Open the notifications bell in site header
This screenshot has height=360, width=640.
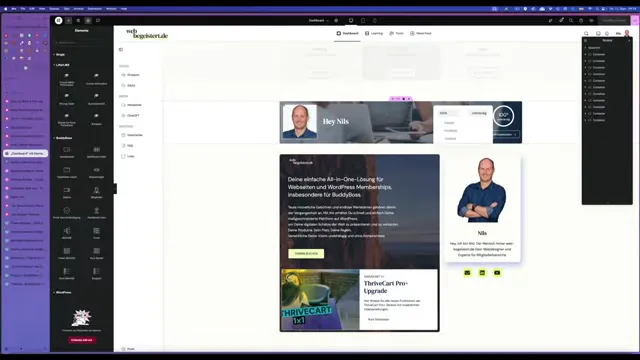607,33
